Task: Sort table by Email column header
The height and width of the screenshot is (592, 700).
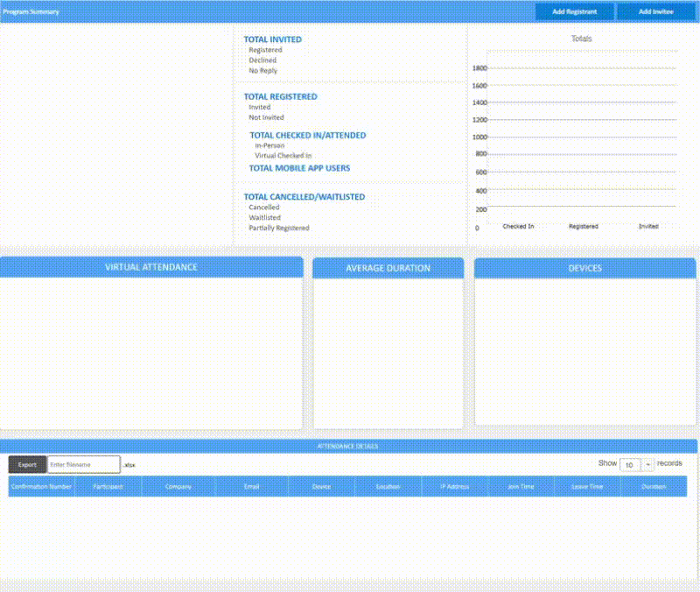Action: [251, 486]
